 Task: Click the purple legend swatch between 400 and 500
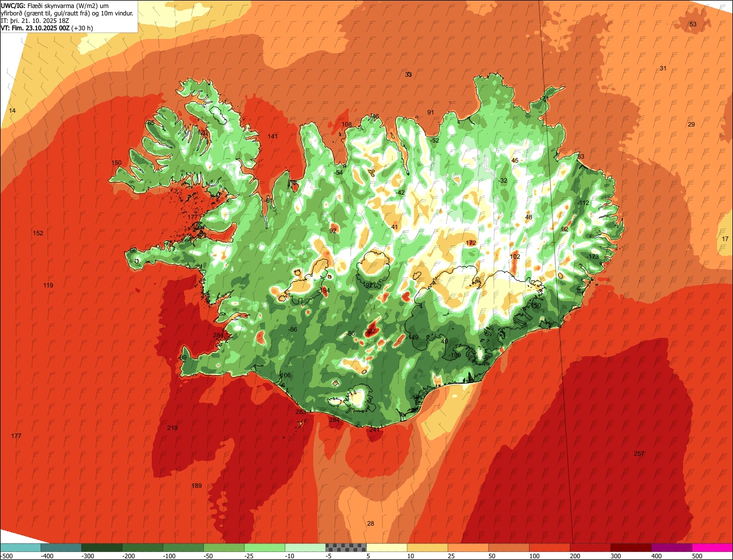672,547
